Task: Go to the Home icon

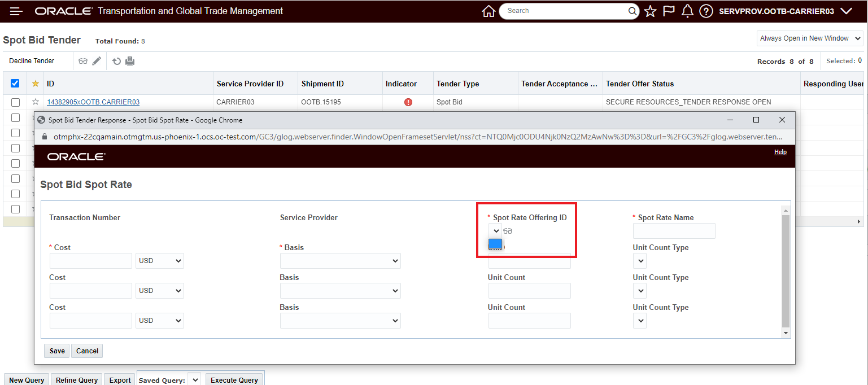Action: click(488, 11)
